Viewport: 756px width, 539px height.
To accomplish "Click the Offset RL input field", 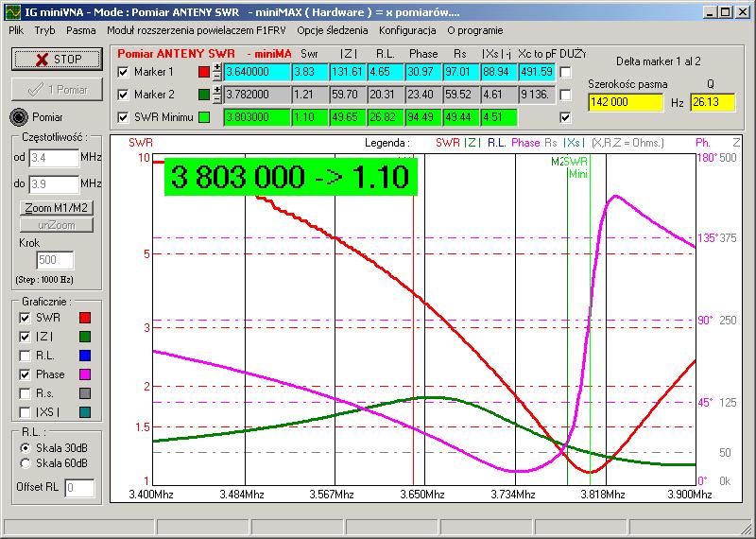I will (79, 488).
